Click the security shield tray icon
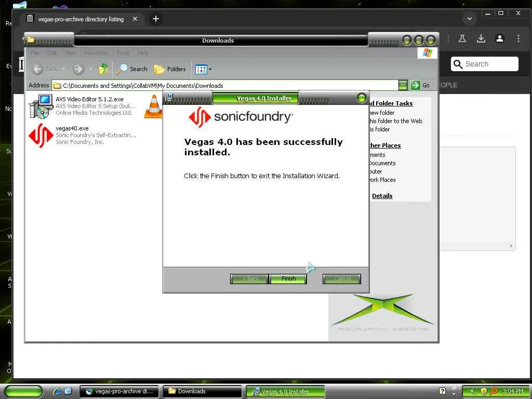This screenshot has height=399, width=532. [484, 391]
